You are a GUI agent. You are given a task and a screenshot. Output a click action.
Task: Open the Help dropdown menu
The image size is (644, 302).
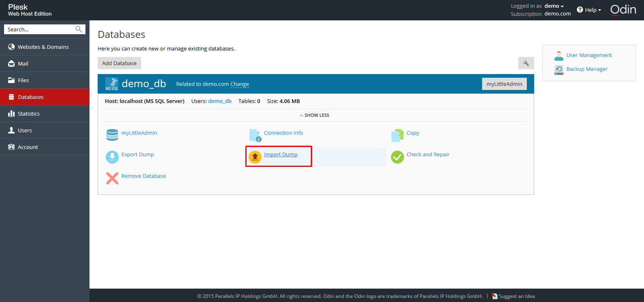click(x=593, y=10)
